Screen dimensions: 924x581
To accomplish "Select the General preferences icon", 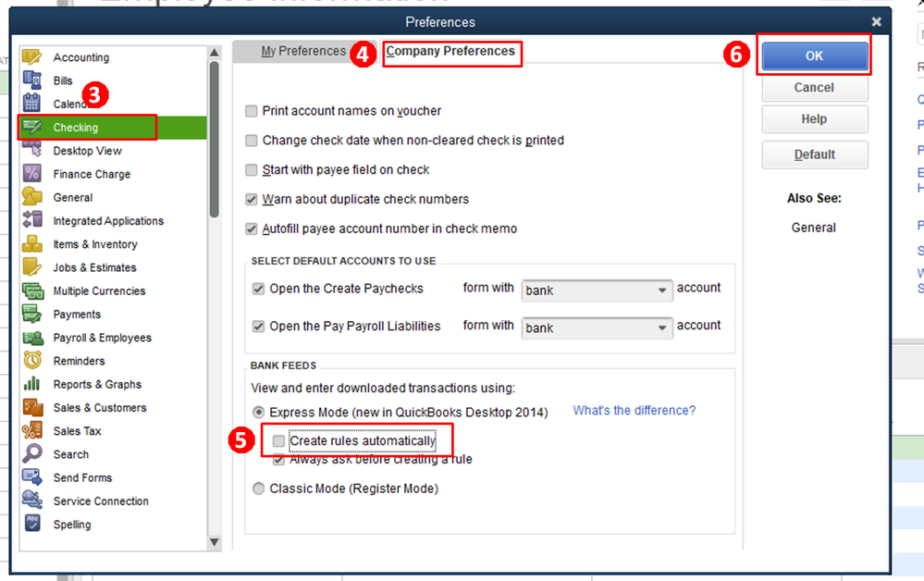I will (31, 197).
